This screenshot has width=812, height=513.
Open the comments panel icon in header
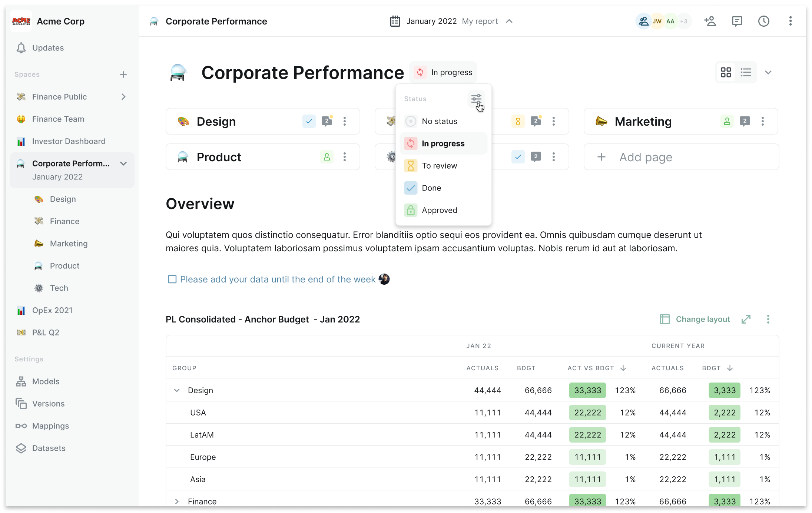(x=737, y=21)
